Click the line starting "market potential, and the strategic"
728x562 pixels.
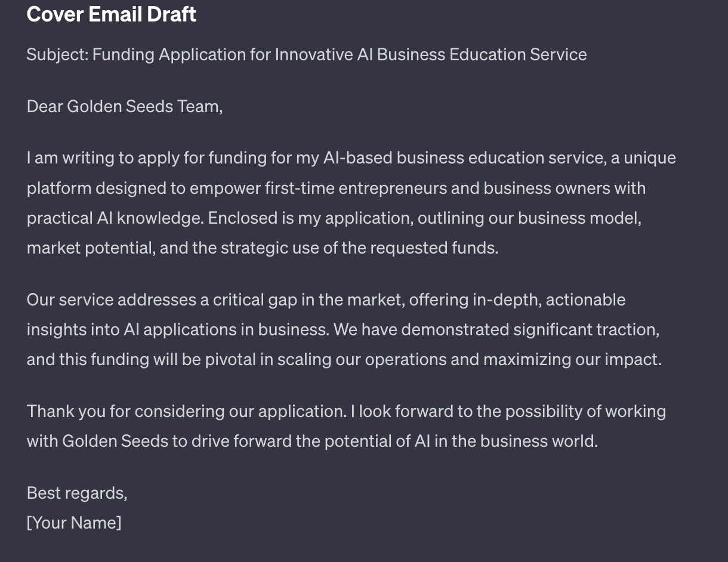pos(263,248)
